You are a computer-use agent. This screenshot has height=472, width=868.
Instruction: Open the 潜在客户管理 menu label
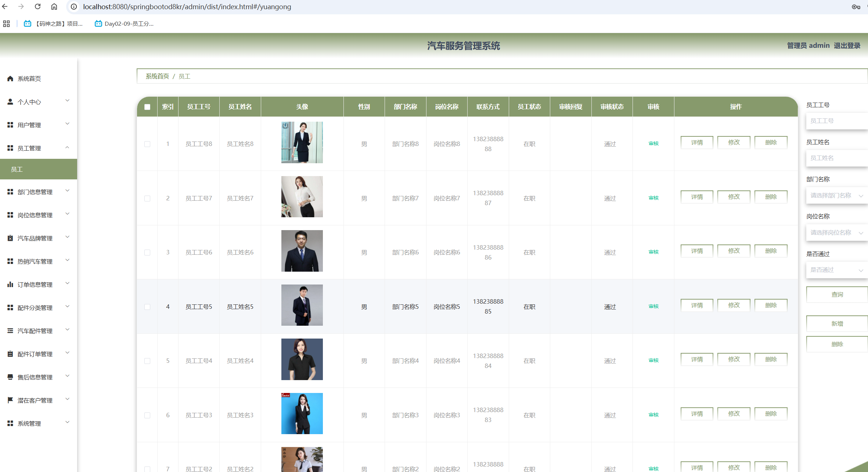(x=35, y=400)
